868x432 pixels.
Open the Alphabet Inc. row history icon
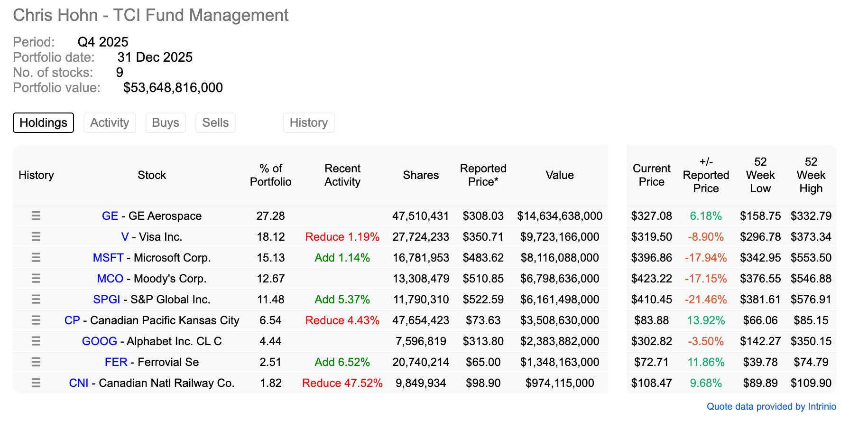[x=36, y=341]
